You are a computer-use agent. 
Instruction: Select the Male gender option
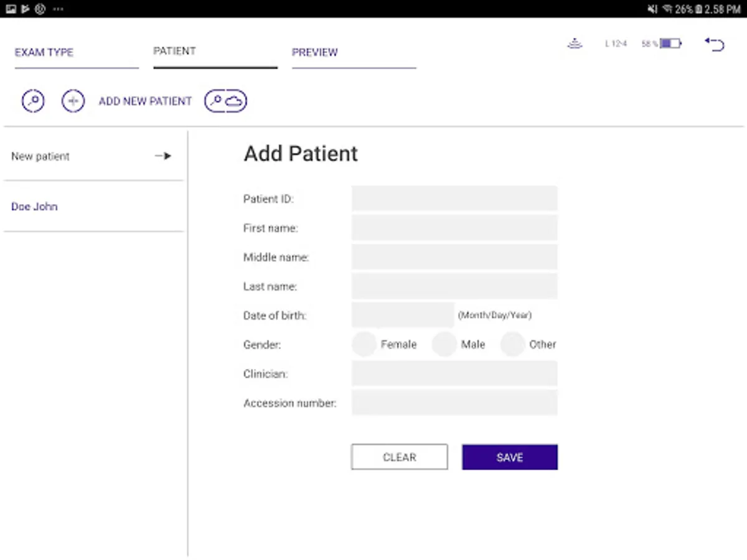[x=444, y=344]
